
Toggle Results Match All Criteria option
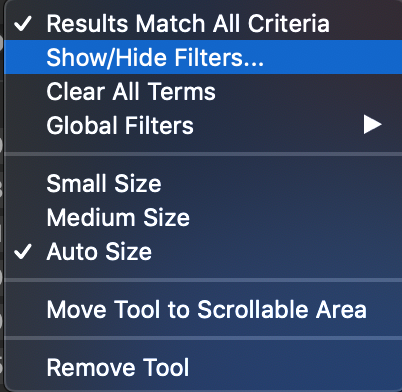pos(203,24)
